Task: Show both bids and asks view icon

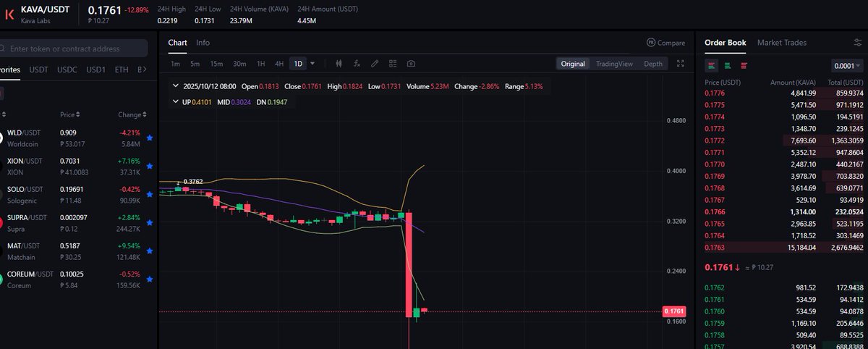Action: (712, 65)
